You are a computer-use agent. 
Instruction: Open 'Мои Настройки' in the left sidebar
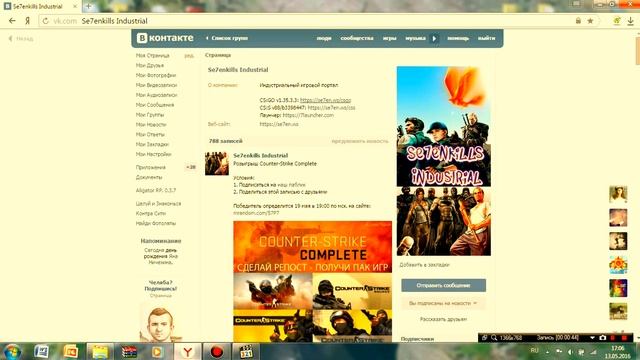153,154
